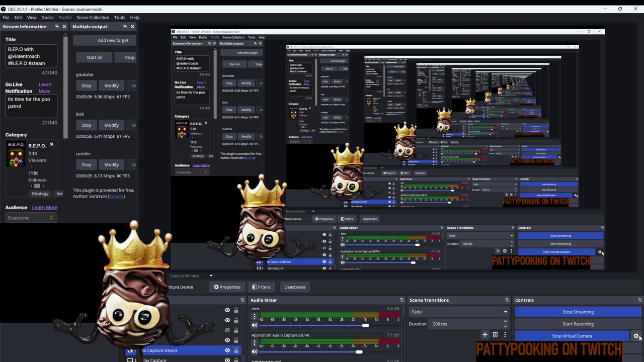The image size is (644, 362).
Task: Open the SoraYuki donate link
Action: (116, 196)
